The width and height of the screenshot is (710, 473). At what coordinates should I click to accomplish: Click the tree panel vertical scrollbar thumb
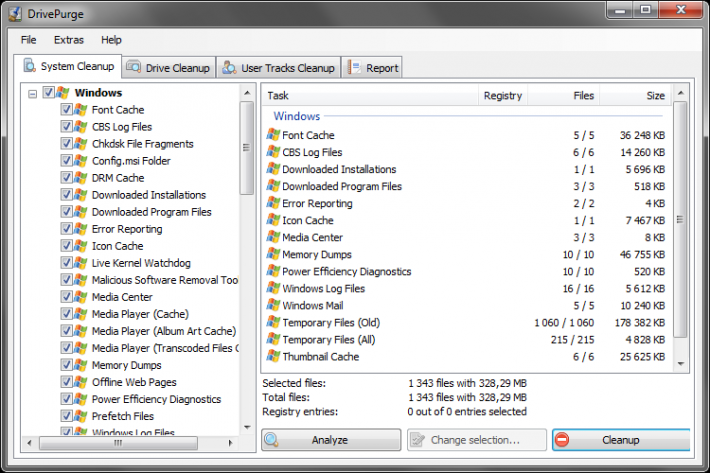pos(247,148)
